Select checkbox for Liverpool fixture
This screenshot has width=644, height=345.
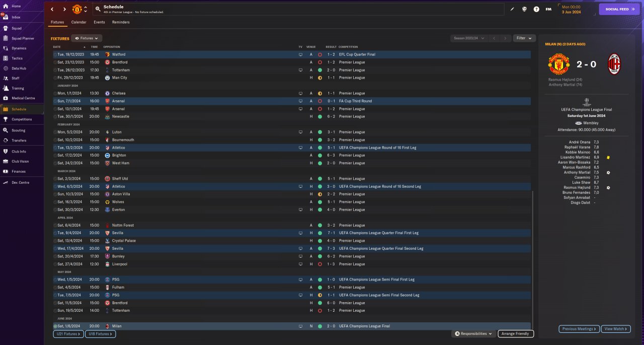pyautogui.click(x=55, y=264)
